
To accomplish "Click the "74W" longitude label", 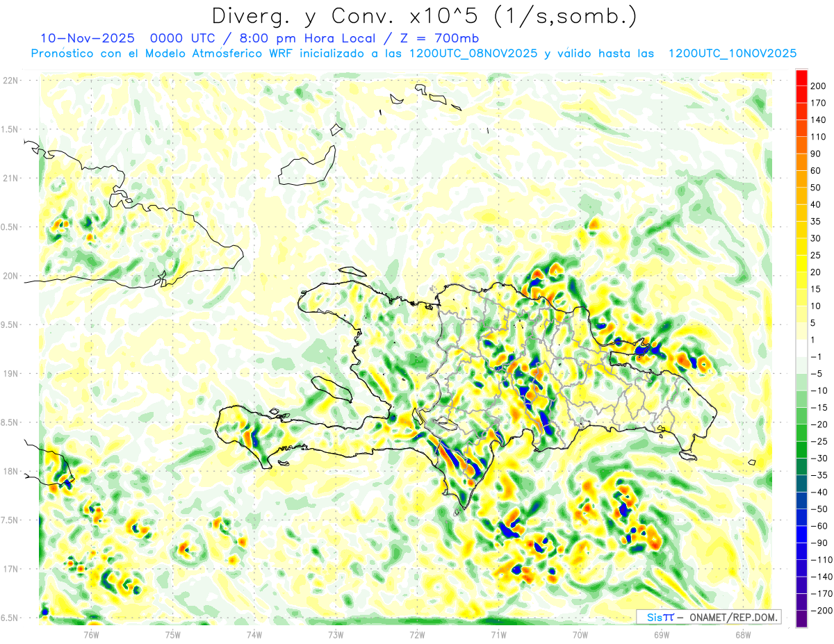I will (254, 634).
